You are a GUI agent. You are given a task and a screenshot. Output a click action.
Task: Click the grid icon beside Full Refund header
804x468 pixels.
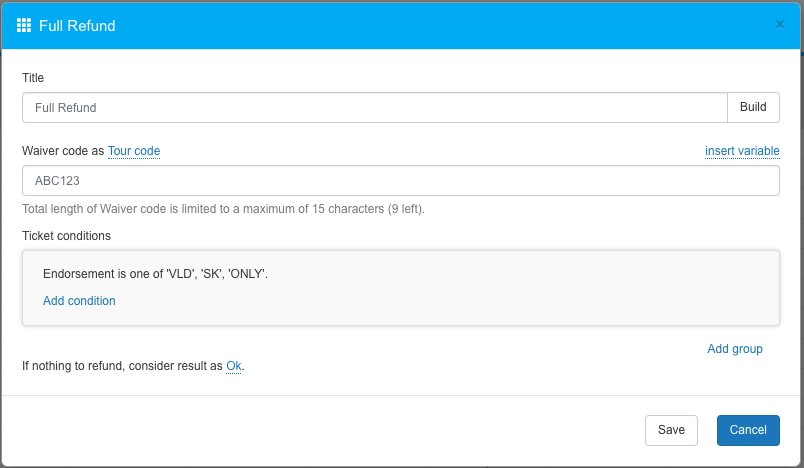tap(24, 25)
